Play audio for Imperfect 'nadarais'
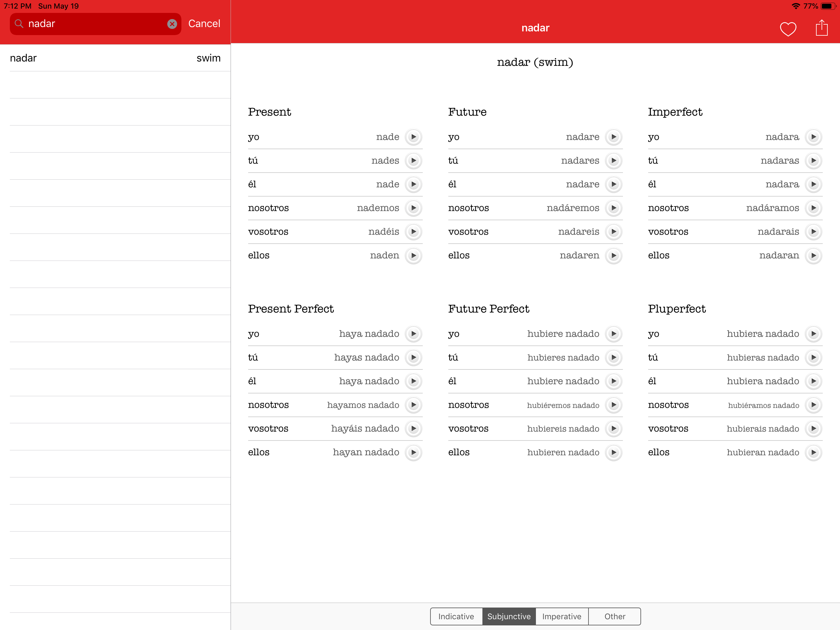 [814, 232]
